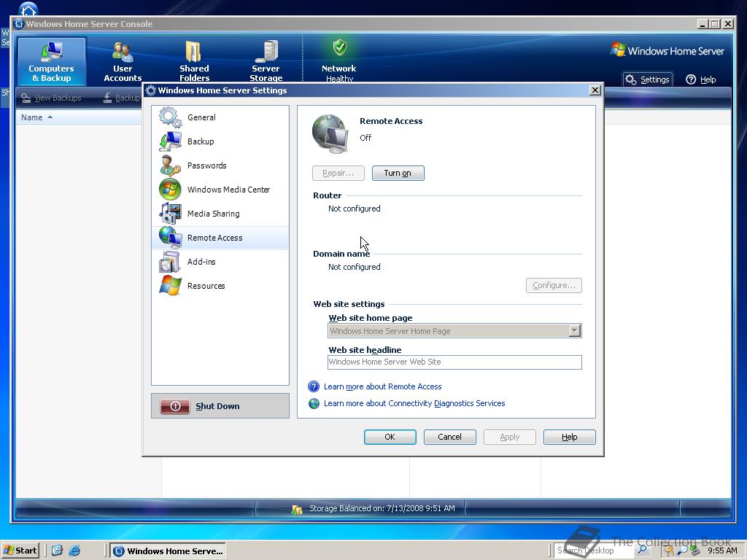This screenshot has height=560, width=747.
Task: Click Storage Balanced status text
Action: tap(382, 508)
